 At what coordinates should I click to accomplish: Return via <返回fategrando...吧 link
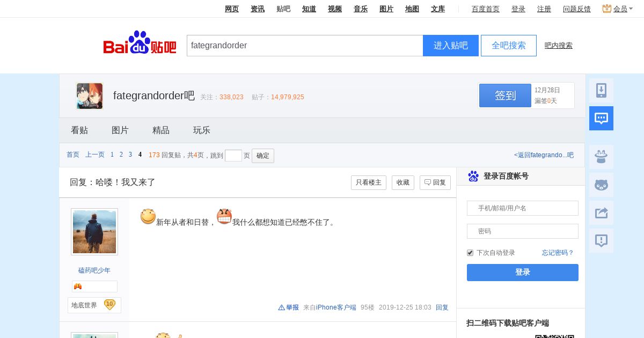tap(544, 155)
